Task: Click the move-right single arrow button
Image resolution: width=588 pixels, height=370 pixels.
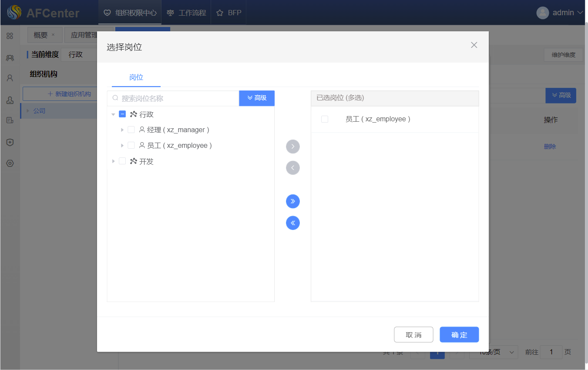Action: click(292, 147)
